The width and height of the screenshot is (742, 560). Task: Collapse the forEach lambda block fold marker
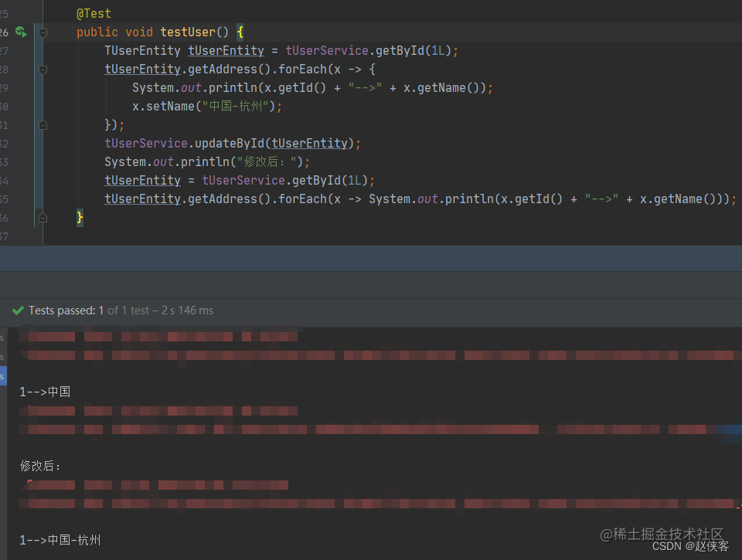pyautogui.click(x=43, y=70)
